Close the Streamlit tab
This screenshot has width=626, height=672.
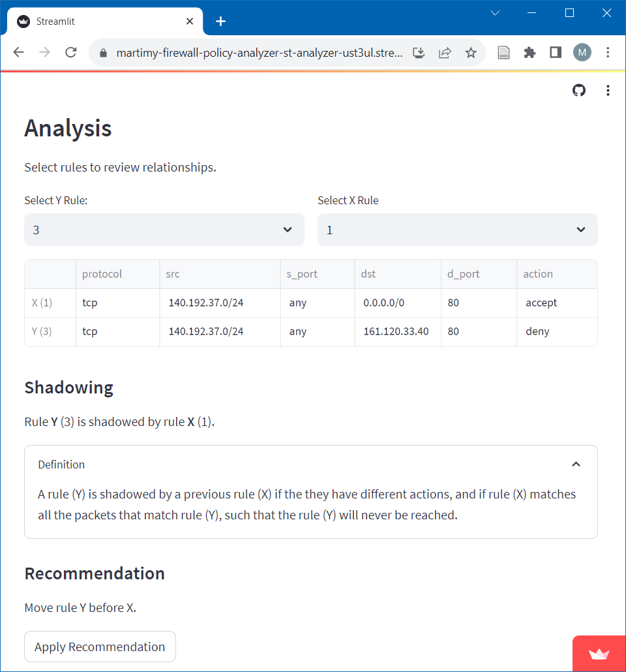(190, 21)
